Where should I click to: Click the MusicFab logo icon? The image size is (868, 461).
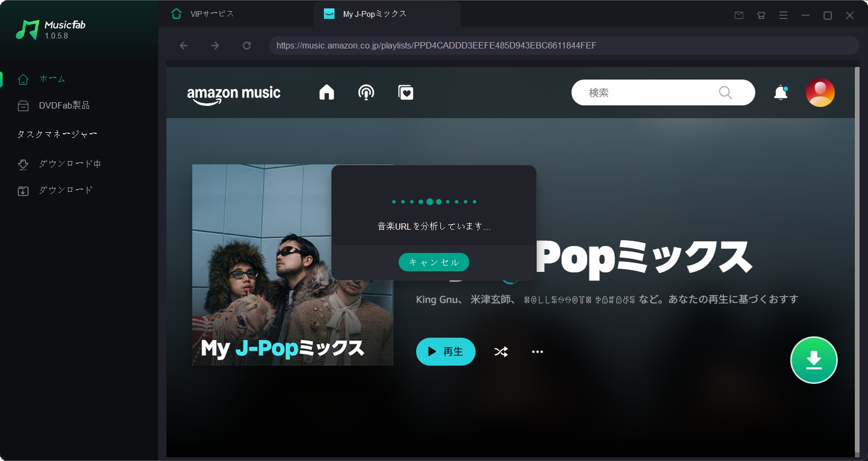click(x=27, y=30)
